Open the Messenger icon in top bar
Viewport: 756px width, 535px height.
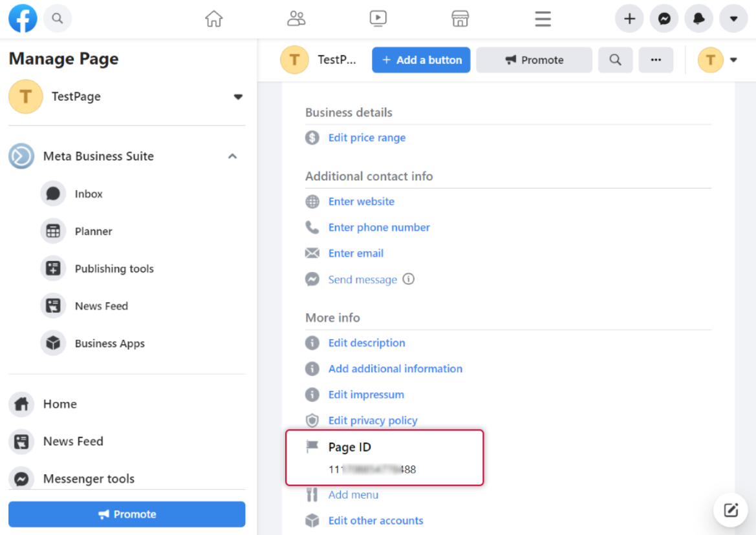point(664,19)
